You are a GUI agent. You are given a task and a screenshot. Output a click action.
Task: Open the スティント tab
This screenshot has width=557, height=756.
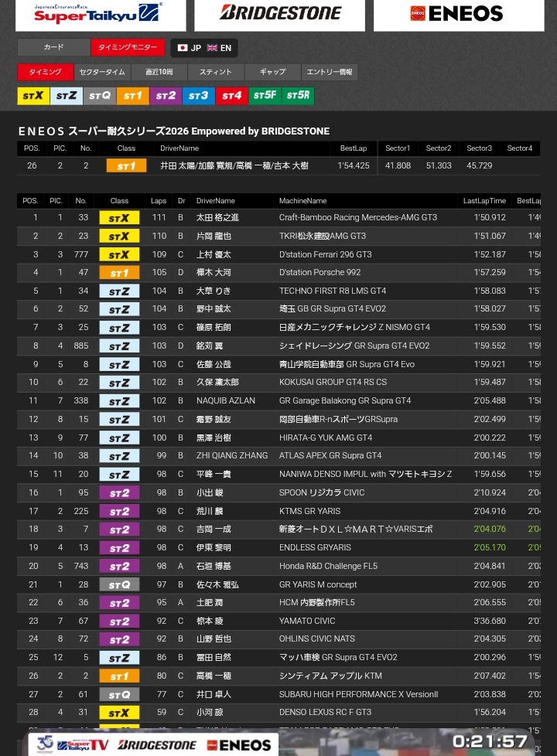click(x=216, y=72)
